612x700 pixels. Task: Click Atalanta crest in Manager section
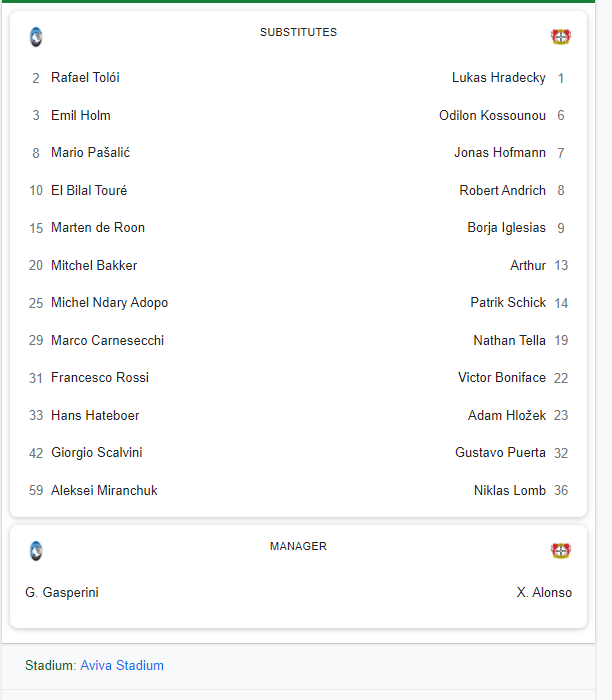coord(36,551)
